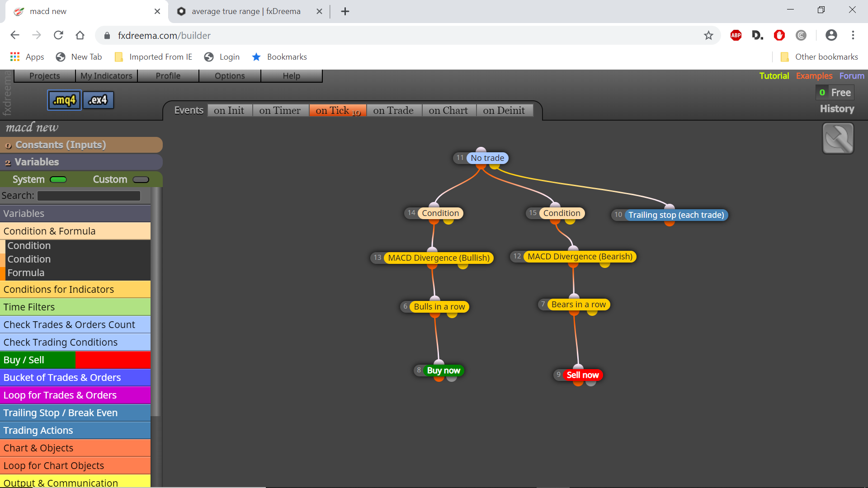The width and height of the screenshot is (868, 488).
Task: Focus the browser address bar
Action: pos(407,35)
